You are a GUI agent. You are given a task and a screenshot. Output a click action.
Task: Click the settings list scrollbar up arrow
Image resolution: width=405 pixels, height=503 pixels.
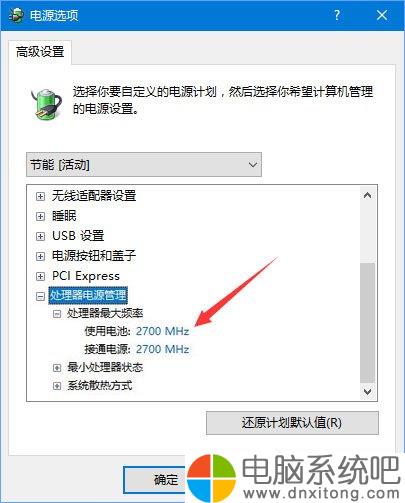coord(367,196)
